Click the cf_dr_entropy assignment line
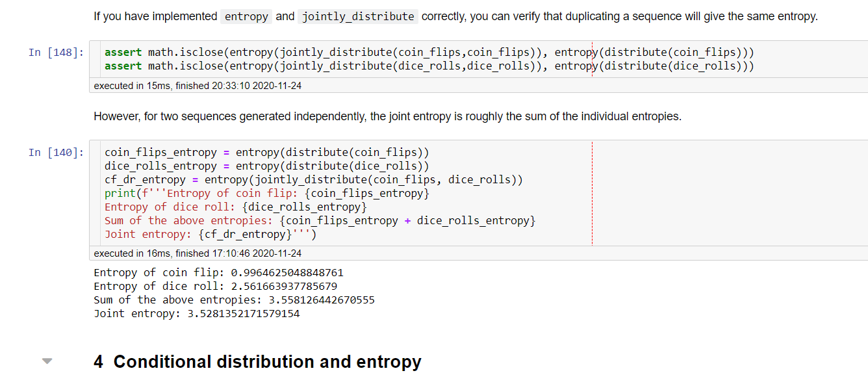 pyautogui.click(x=314, y=180)
